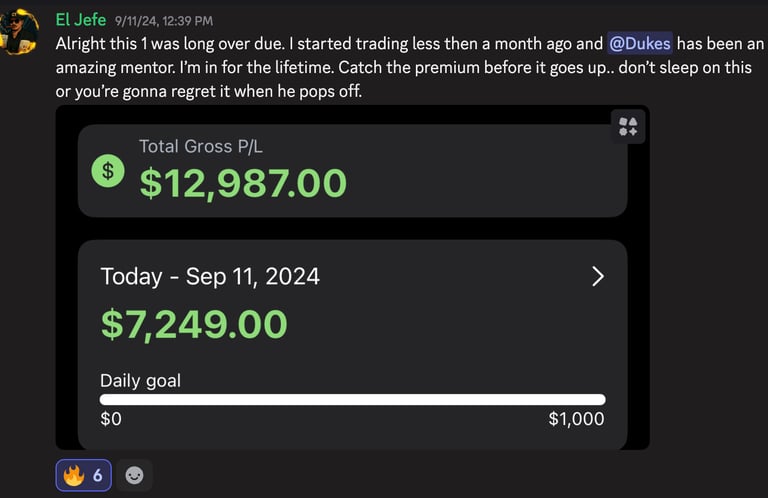Click the message text about amazing mentor

(409, 67)
